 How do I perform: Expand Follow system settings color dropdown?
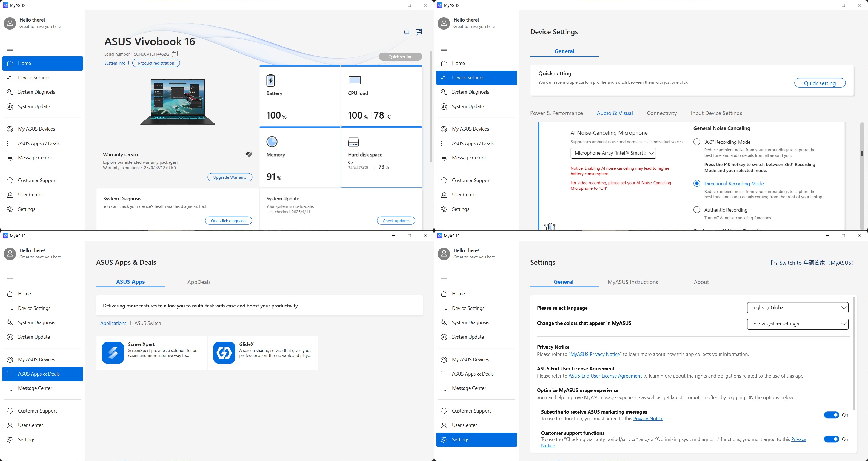coord(797,324)
